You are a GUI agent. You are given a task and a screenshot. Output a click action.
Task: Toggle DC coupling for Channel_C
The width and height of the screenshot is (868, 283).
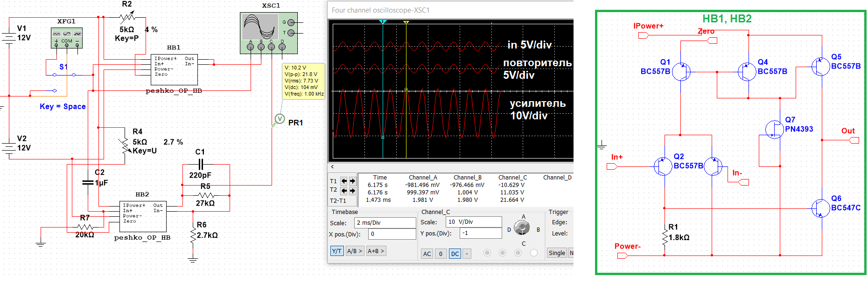455,254
